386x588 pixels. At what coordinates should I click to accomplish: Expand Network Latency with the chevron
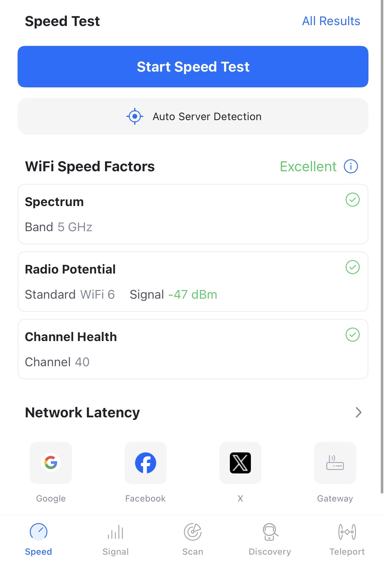(x=359, y=412)
